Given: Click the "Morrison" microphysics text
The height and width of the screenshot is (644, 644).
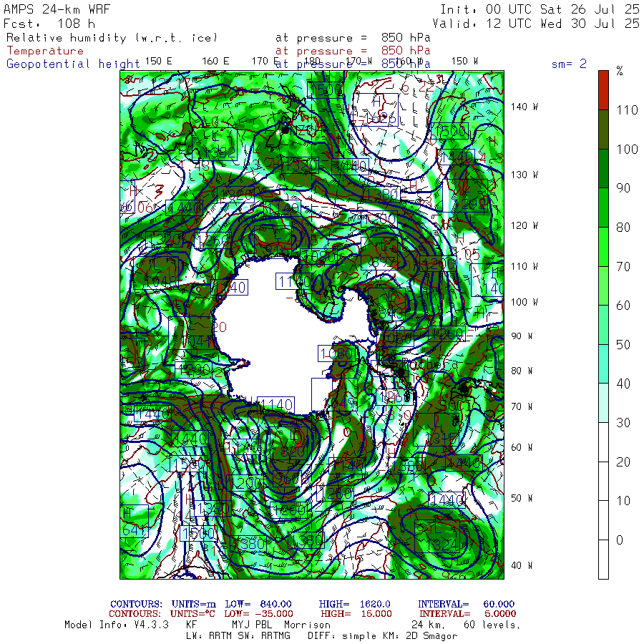Looking at the screenshot, I should tap(307, 625).
